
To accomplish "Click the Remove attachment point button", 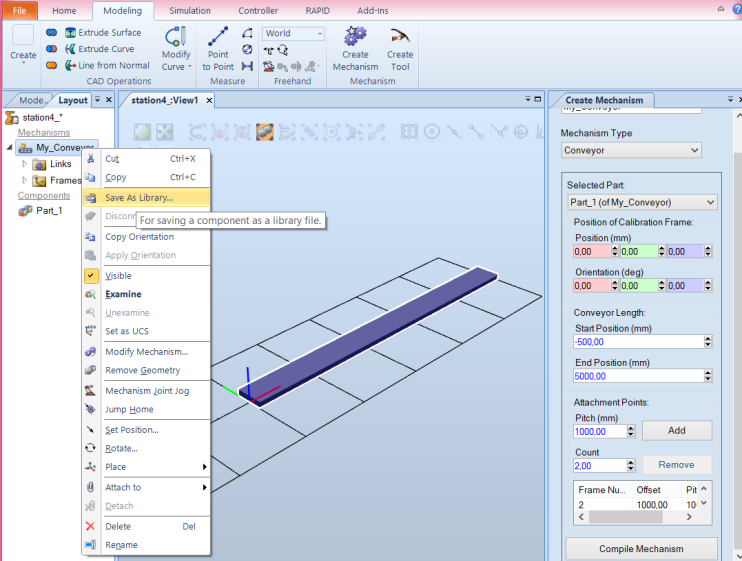I will (x=677, y=465).
